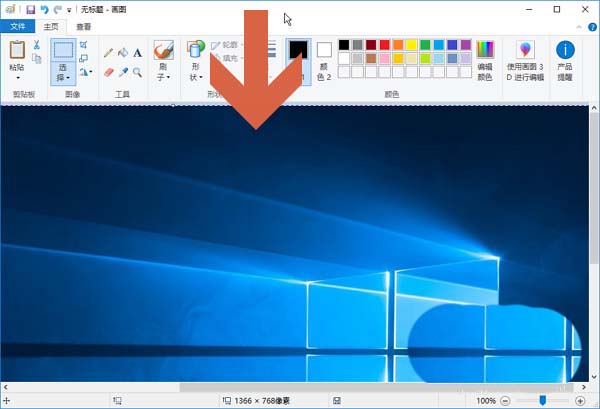The image size is (600, 409).
Task: Open the 粘贴 dropdown arrow
Action: pyautogui.click(x=18, y=78)
